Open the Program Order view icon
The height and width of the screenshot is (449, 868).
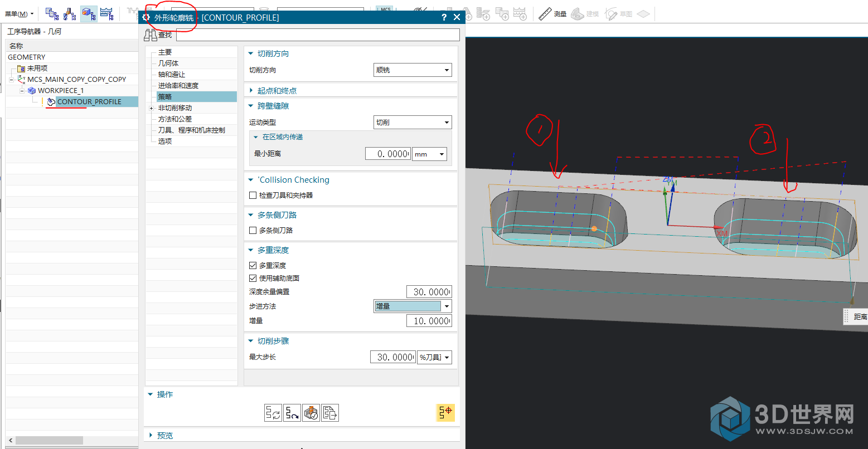point(52,13)
